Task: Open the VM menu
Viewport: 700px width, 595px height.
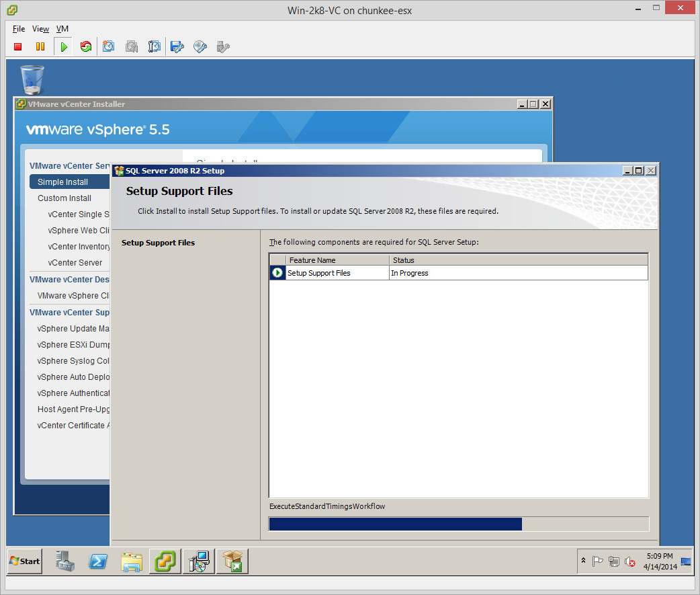Action: (62, 29)
